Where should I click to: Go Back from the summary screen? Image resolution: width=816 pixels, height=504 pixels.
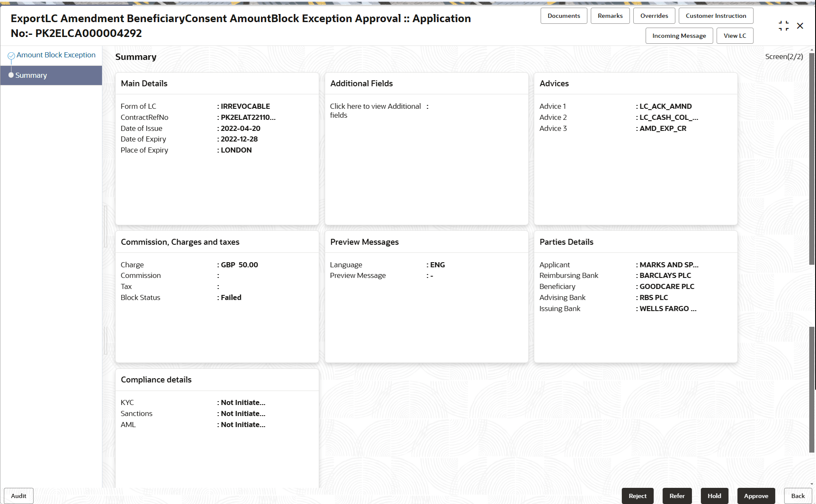coord(798,496)
